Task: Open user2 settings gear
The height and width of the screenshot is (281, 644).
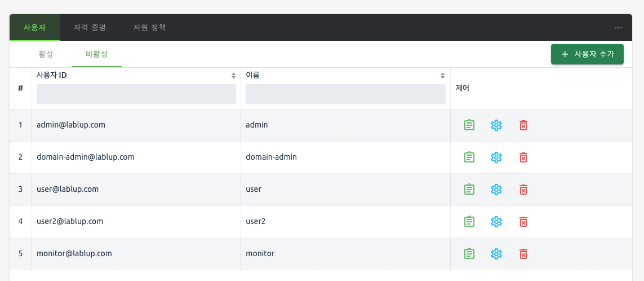Action: (x=496, y=221)
